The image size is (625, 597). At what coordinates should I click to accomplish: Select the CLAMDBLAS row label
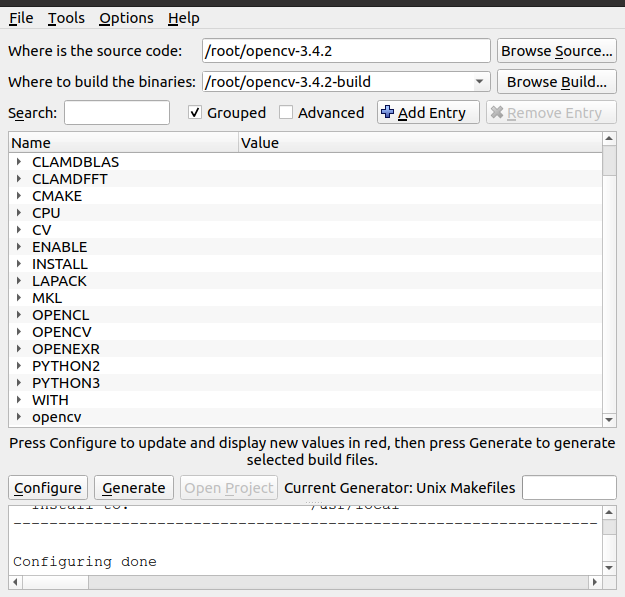pos(75,162)
